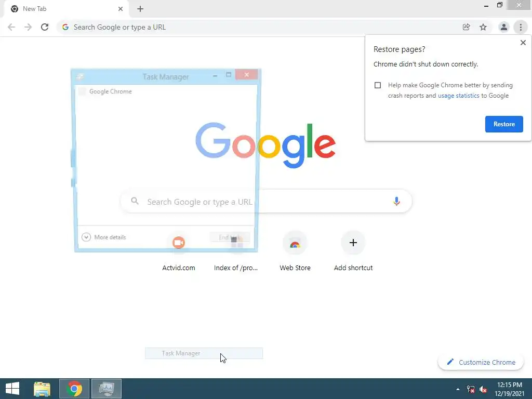Expand More details in Task Manager

click(104, 237)
